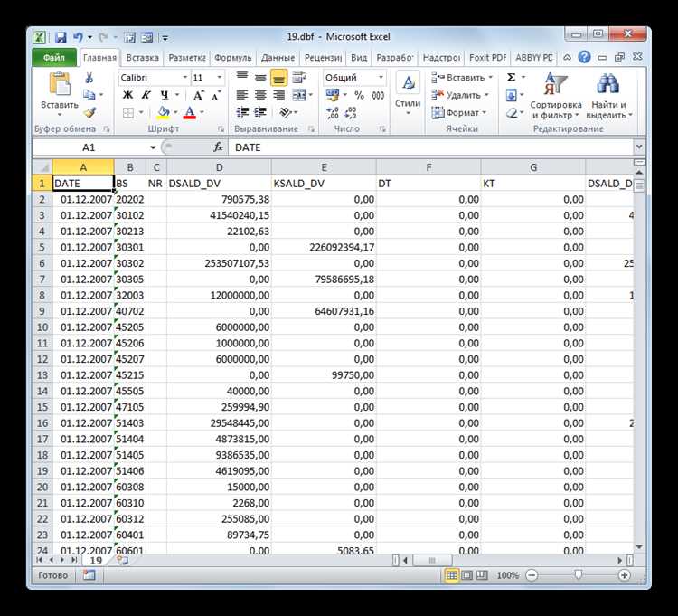This screenshot has width=678, height=616.
Task: Decrease font size with small A icon
Action: click(x=216, y=95)
